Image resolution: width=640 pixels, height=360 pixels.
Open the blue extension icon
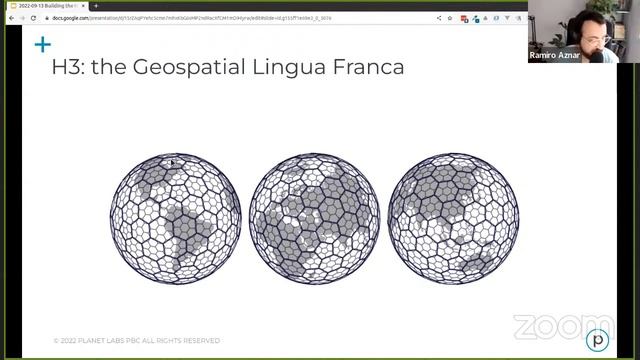coord(476,18)
